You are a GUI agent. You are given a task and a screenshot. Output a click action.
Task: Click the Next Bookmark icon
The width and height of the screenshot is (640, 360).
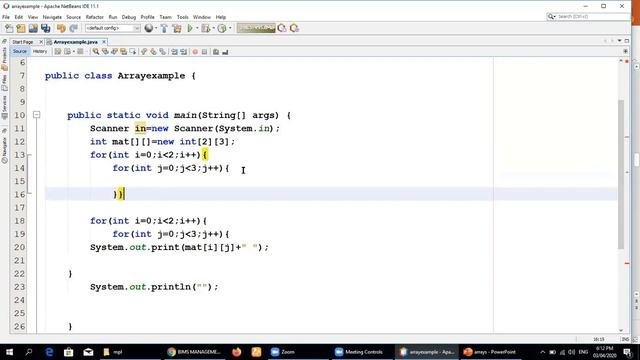(x=153, y=52)
